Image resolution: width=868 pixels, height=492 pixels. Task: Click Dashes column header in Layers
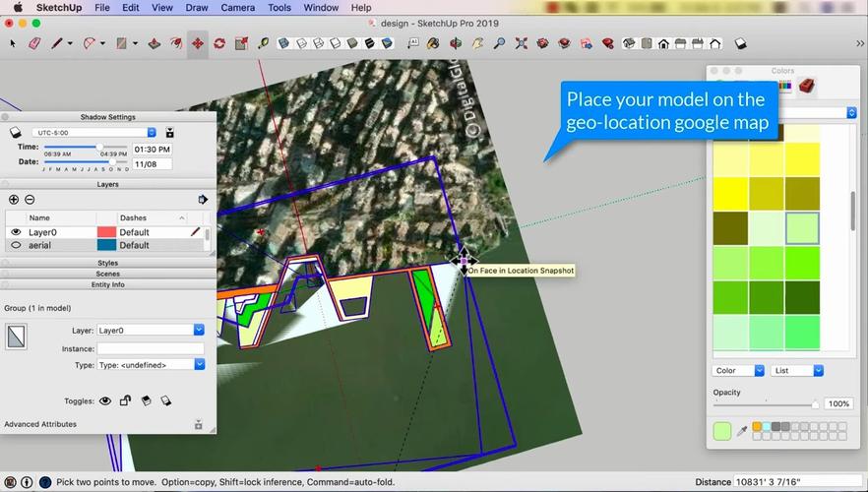click(133, 218)
